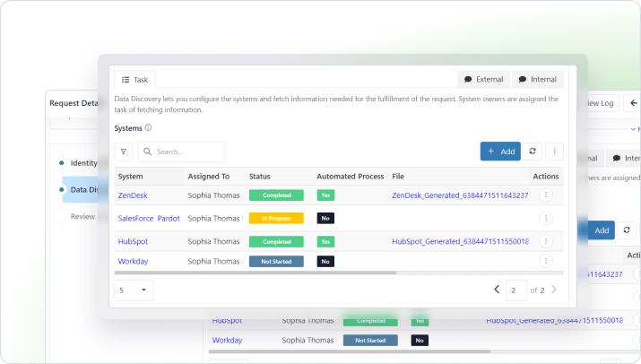641x364 pixels.
Task: Open ZenDesk_Generated file link in front panel
Action: tap(460, 195)
